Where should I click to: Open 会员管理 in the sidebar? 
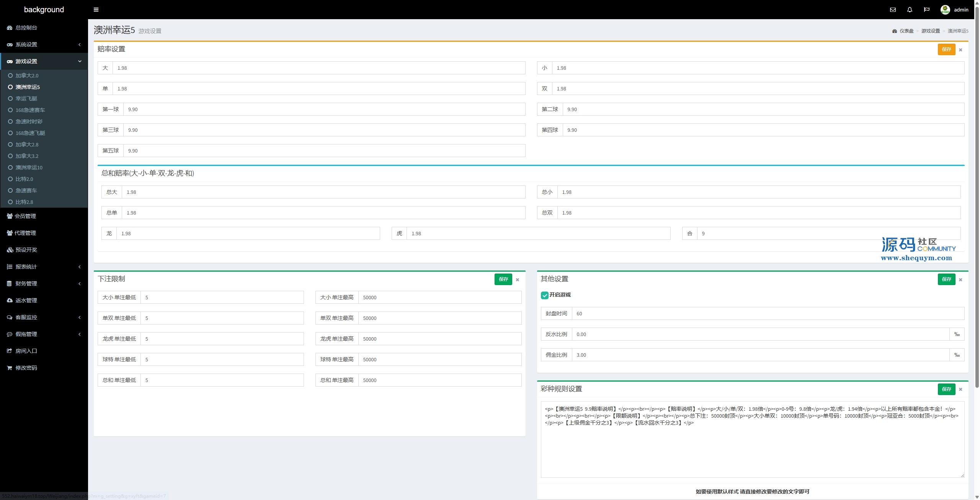[25, 216]
